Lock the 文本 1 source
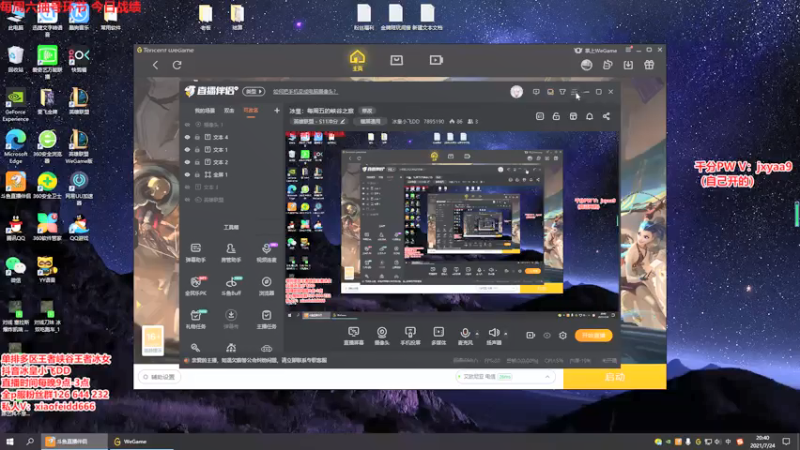Image resolution: width=800 pixels, height=450 pixels. click(x=197, y=149)
